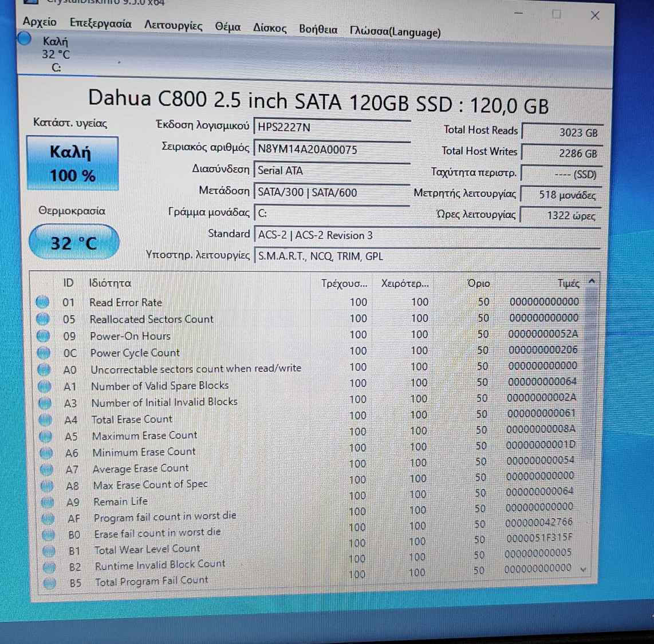Click the status icon of Runtime Invalid Block Count
The width and height of the screenshot is (654, 644).
click(49, 567)
